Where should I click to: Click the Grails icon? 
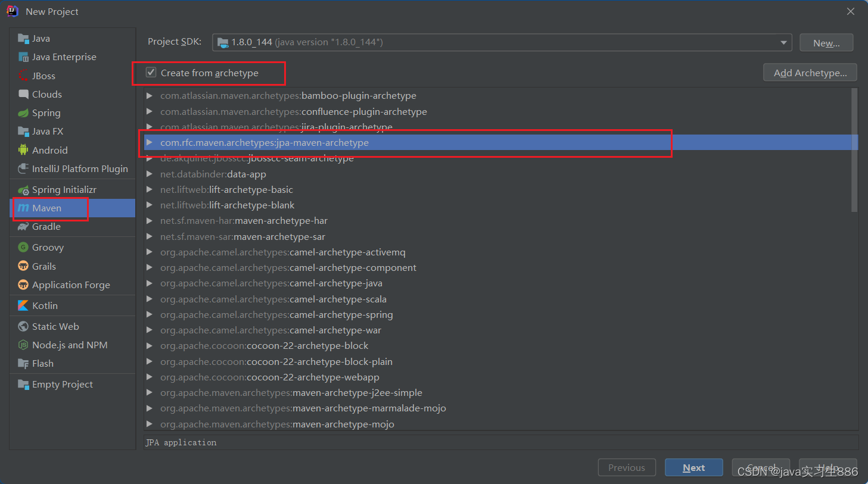coord(23,266)
